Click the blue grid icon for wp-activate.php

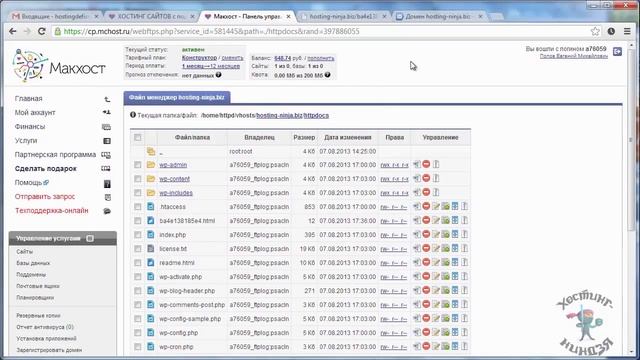pos(455,277)
